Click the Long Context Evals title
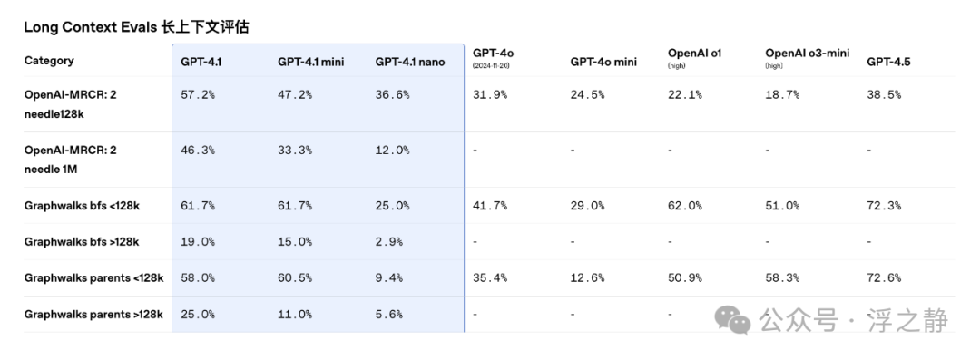Viewport: 980px width, 360px height. [136, 27]
